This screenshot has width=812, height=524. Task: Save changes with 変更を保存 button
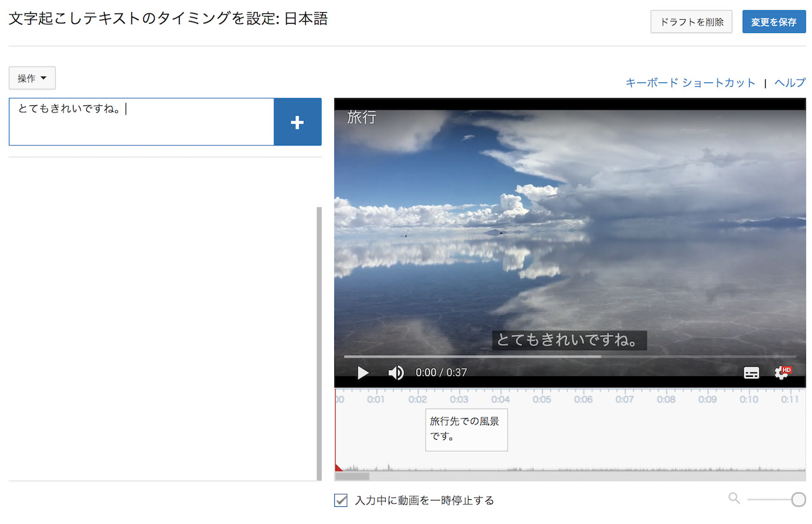[774, 22]
